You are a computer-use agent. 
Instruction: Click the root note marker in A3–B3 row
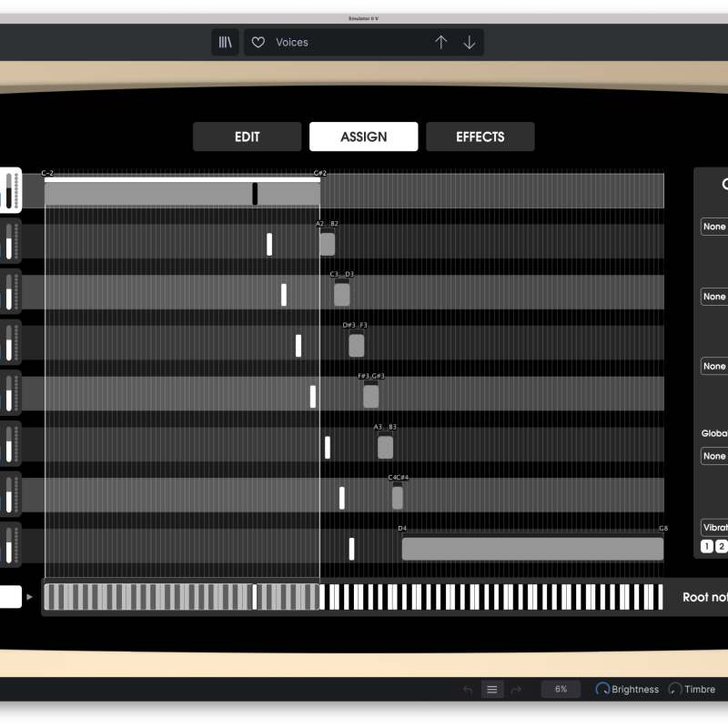[x=328, y=448]
